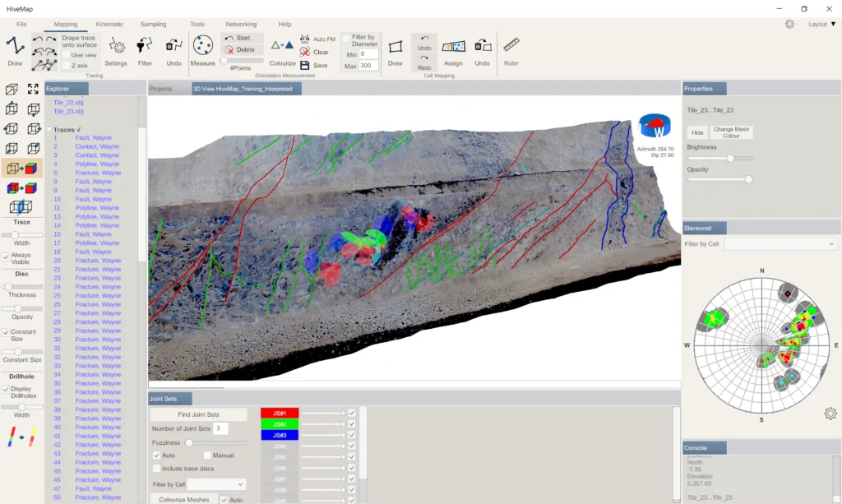Screen dimensions: 842x504
Task: Click the Colourize triangles icon
Action: pos(282,46)
